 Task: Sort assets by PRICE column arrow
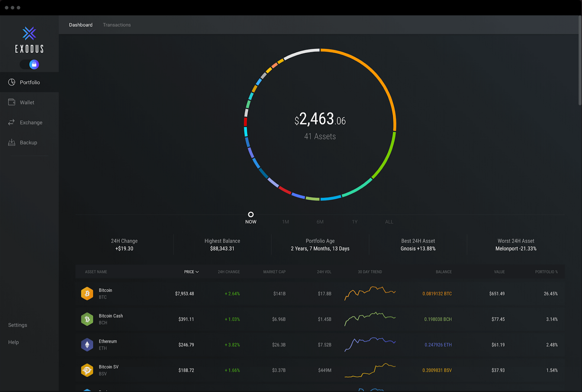pyautogui.click(x=197, y=272)
